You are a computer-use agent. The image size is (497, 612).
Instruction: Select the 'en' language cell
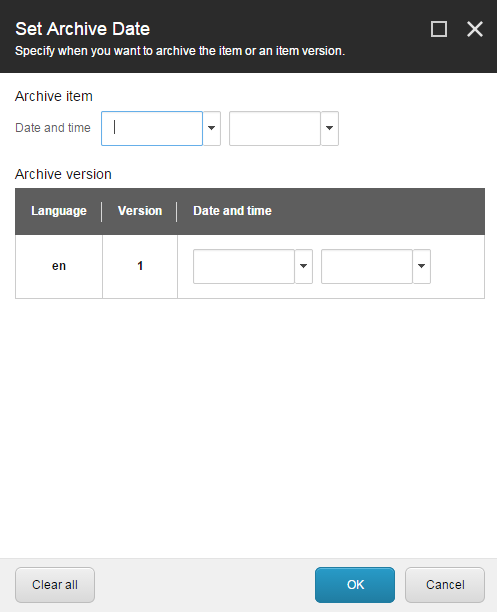point(59,267)
